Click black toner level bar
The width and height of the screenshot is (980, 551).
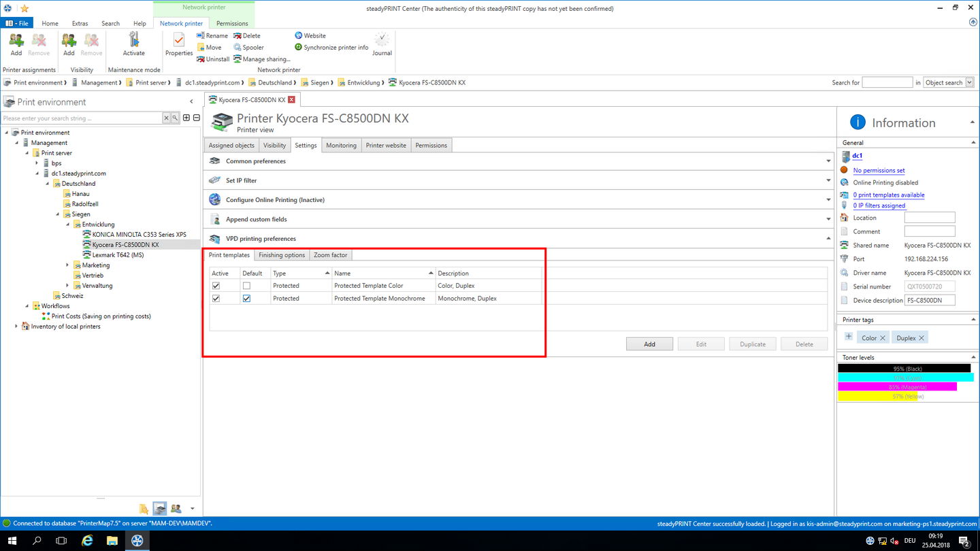[904, 368]
